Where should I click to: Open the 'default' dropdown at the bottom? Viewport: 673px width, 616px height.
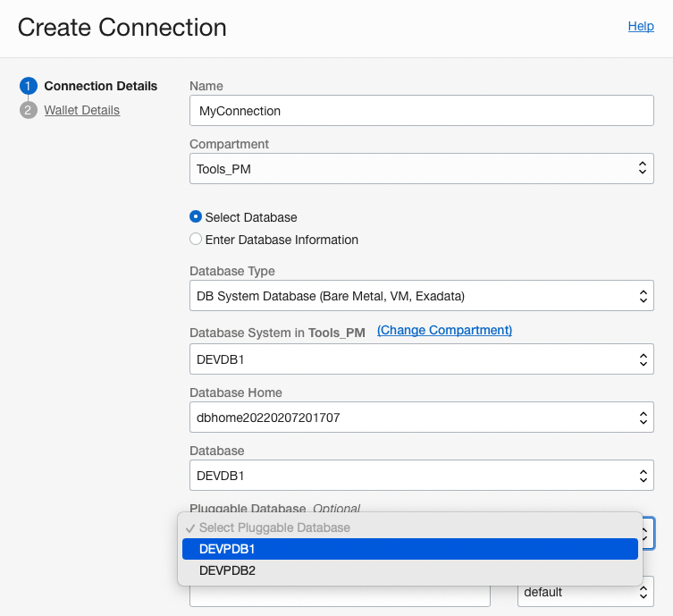585,592
